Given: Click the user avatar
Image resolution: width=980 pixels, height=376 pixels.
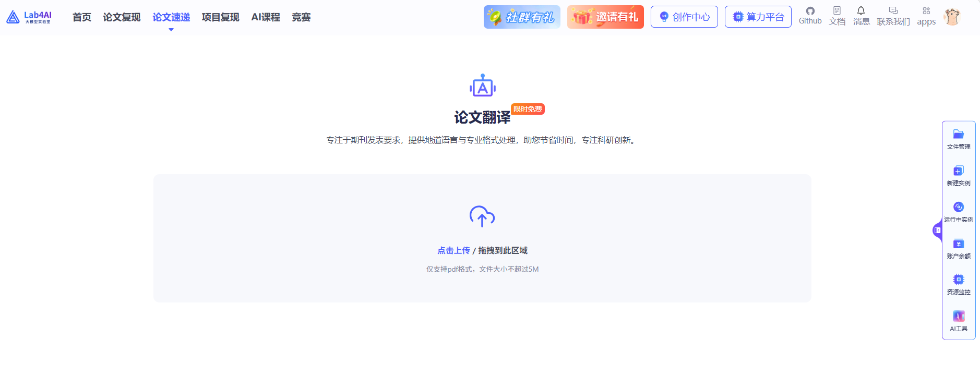Looking at the screenshot, I should tap(952, 17).
